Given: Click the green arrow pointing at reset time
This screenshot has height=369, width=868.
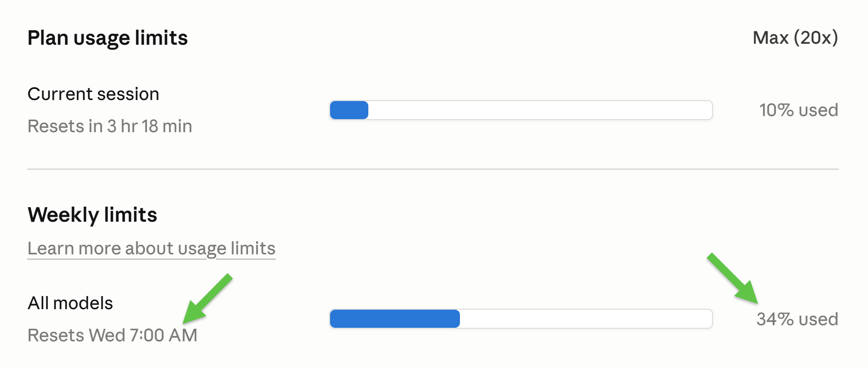Looking at the screenshot, I should tap(206, 299).
